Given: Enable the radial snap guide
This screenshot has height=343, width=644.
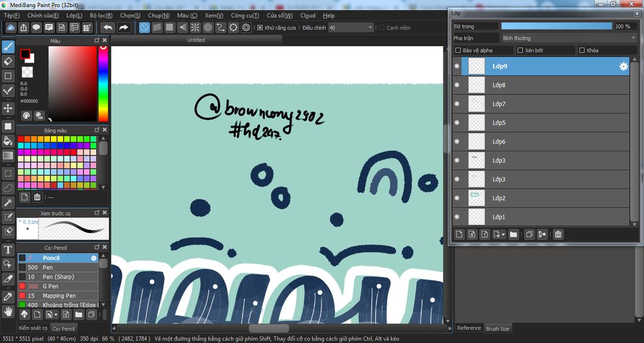Looking at the screenshot, I should [195, 28].
